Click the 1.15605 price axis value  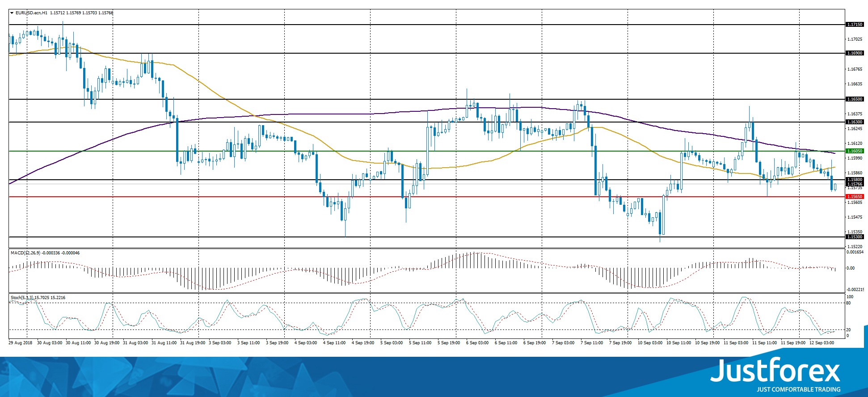855,203
